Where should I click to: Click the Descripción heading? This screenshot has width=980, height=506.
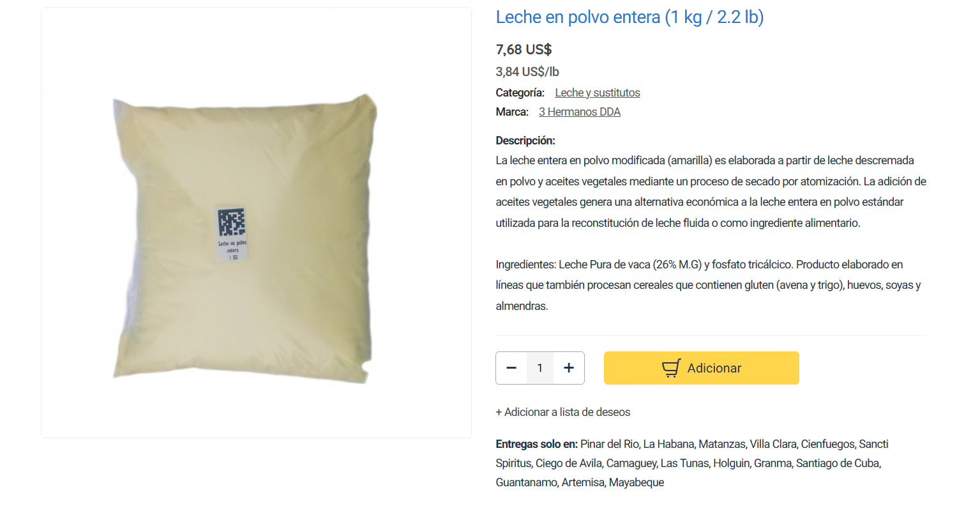tap(525, 141)
